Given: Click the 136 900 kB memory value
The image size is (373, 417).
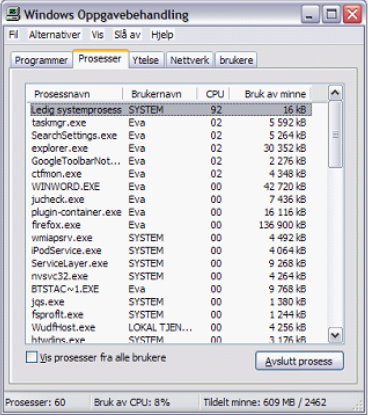Looking at the screenshot, I should pos(282,225).
